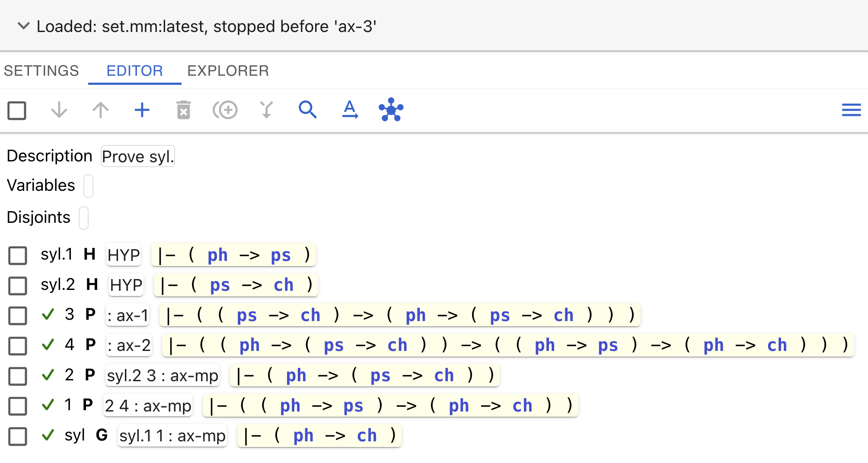868x463 pixels.
Task: Click the green check mark of goal syl
Action: pyautogui.click(x=48, y=435)
